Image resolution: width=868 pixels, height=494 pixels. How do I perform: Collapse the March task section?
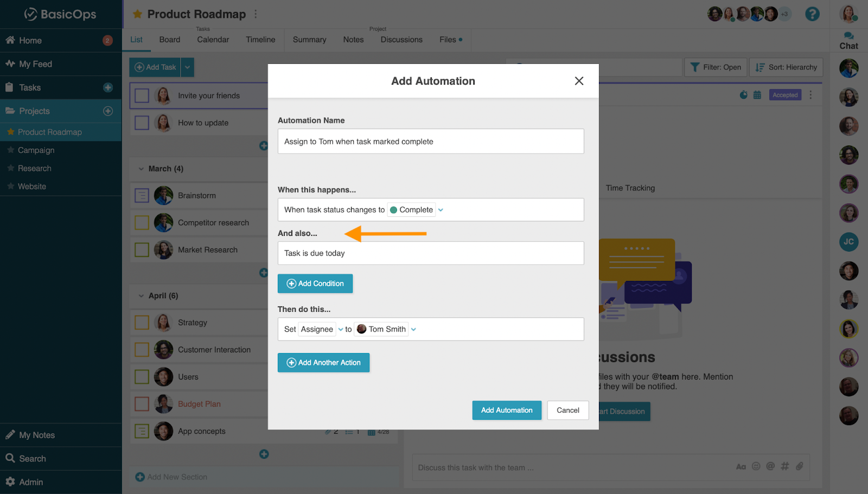click(x=141, y=169)
